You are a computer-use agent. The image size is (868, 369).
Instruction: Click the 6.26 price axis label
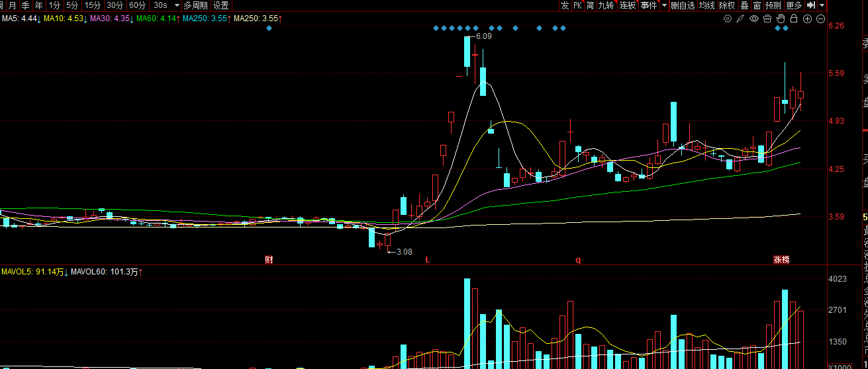point(836,26)
